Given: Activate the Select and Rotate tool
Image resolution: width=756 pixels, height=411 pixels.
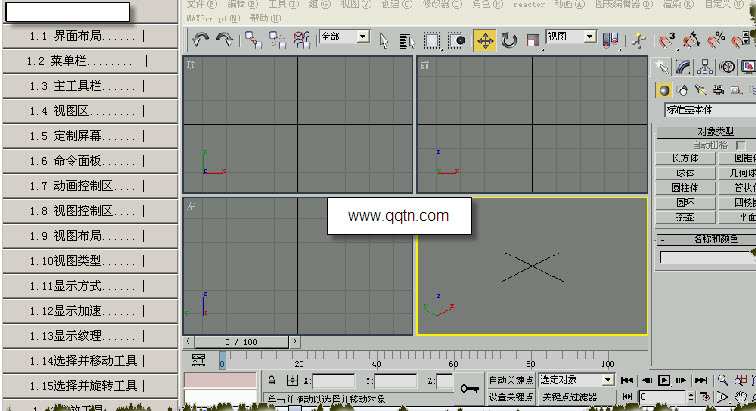Looking at the screenshot, I should (x=509, y=41).
